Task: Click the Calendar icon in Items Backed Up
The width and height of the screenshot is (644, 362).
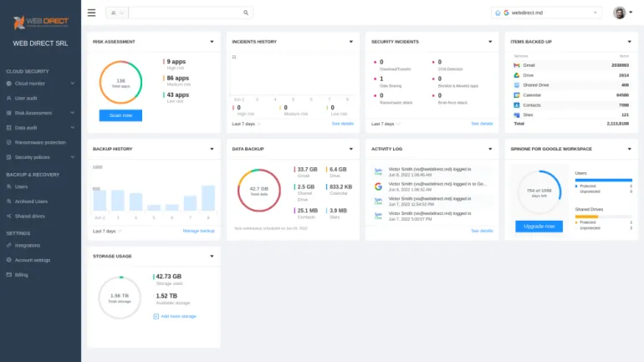Action: [517, 94]
